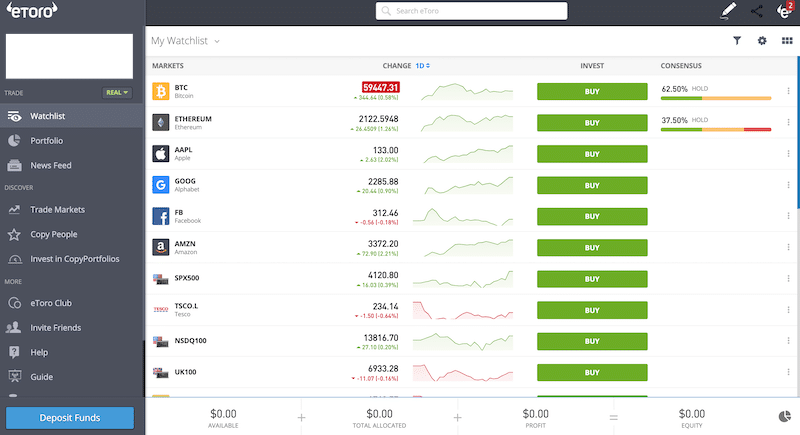Click BUY for TSCO.L
This screenshot has height=435, width=800.
(592, 310)
